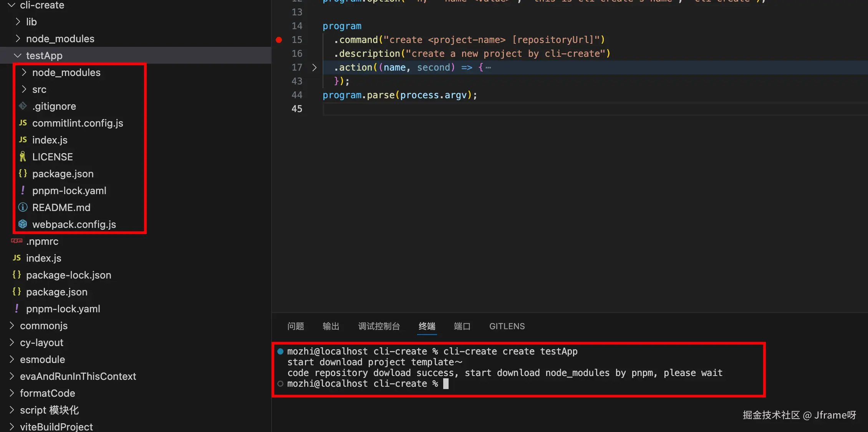Click the info icon next to README.md

(x=23, y=207)
